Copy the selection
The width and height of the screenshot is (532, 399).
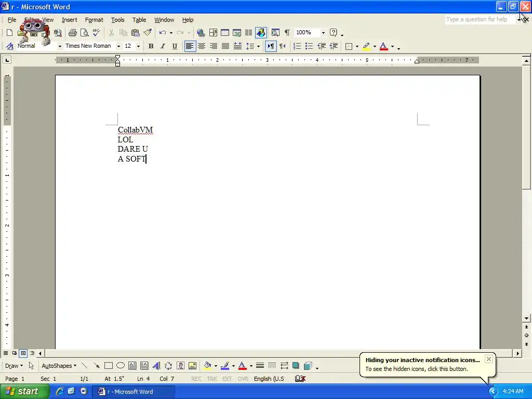[x=123, y=33]
